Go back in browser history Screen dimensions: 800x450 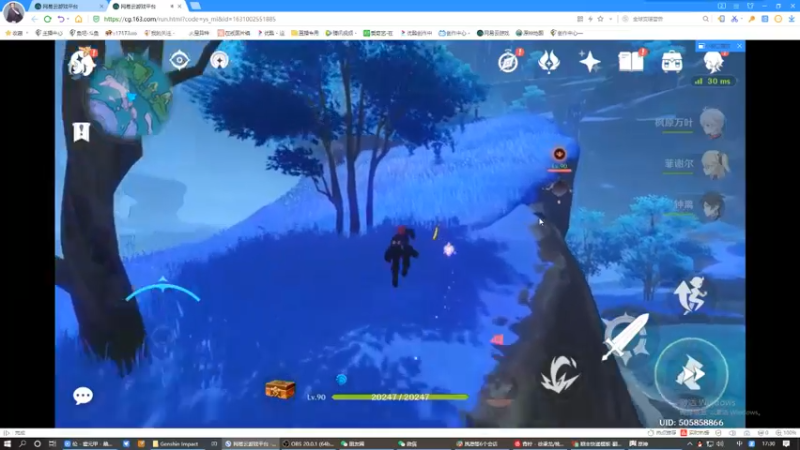pos(34,19)
